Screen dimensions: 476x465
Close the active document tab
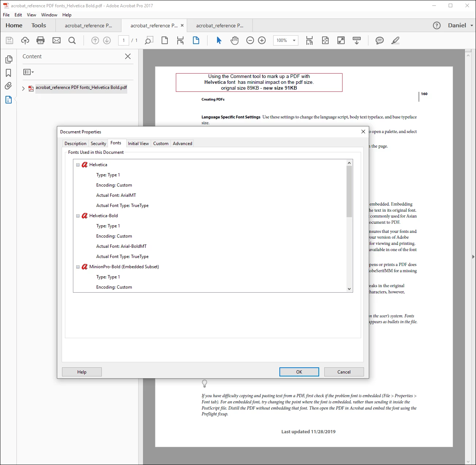[182, 26]
